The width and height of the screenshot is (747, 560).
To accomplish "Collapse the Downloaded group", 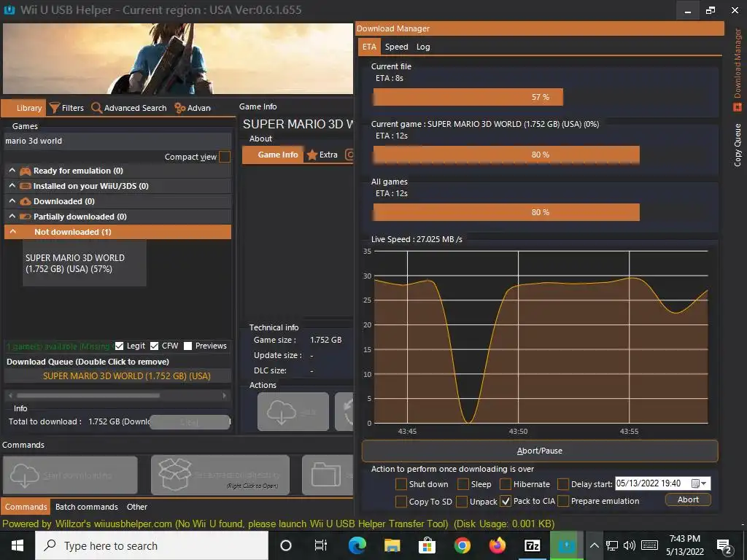I will (12, 201).
